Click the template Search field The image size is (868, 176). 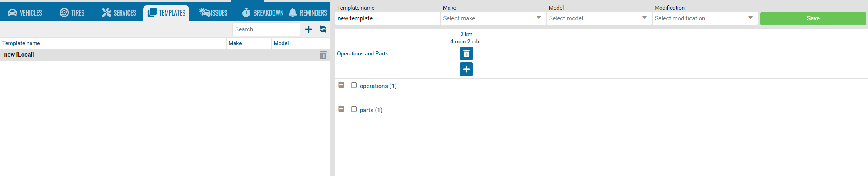[x=266, y=29]
